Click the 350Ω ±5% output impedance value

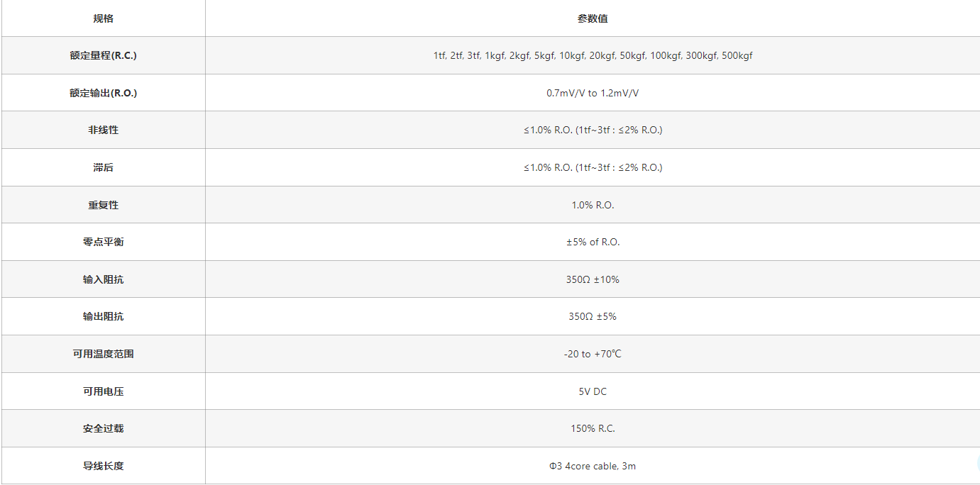coord(593,316)
